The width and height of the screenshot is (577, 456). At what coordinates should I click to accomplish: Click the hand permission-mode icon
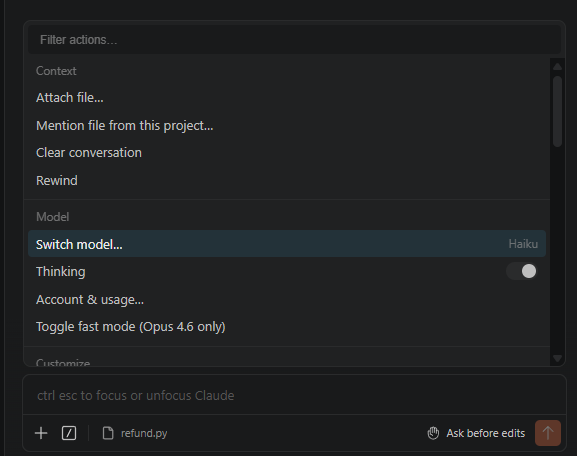[433, 433]
